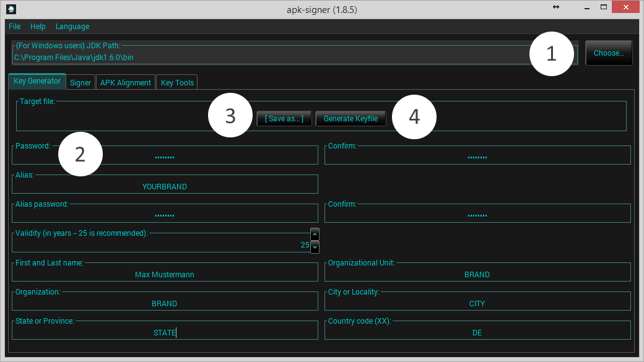Click the Choose... button for JDK path
The height and width of the screenshot is (362, 644).
point(609,53)
